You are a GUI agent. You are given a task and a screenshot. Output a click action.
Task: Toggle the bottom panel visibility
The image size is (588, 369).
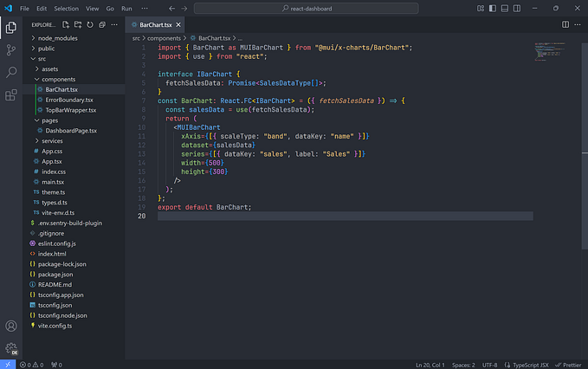click(x=505, y=9)
